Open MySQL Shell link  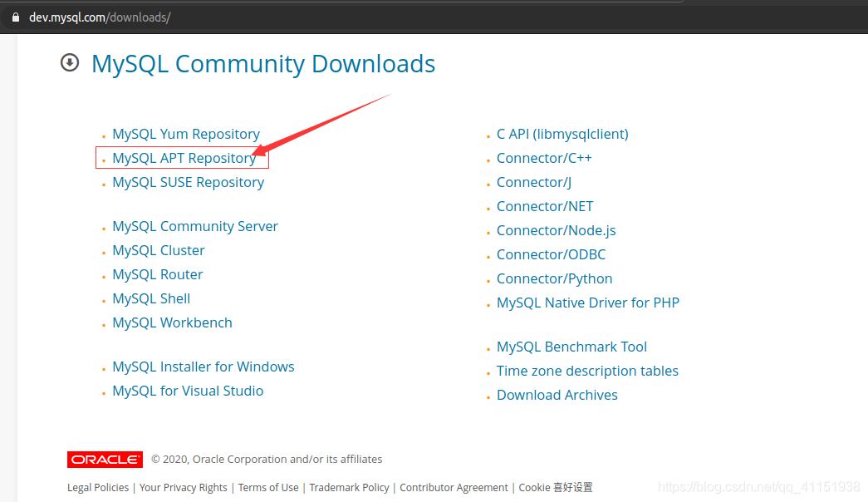coord(151,298)
